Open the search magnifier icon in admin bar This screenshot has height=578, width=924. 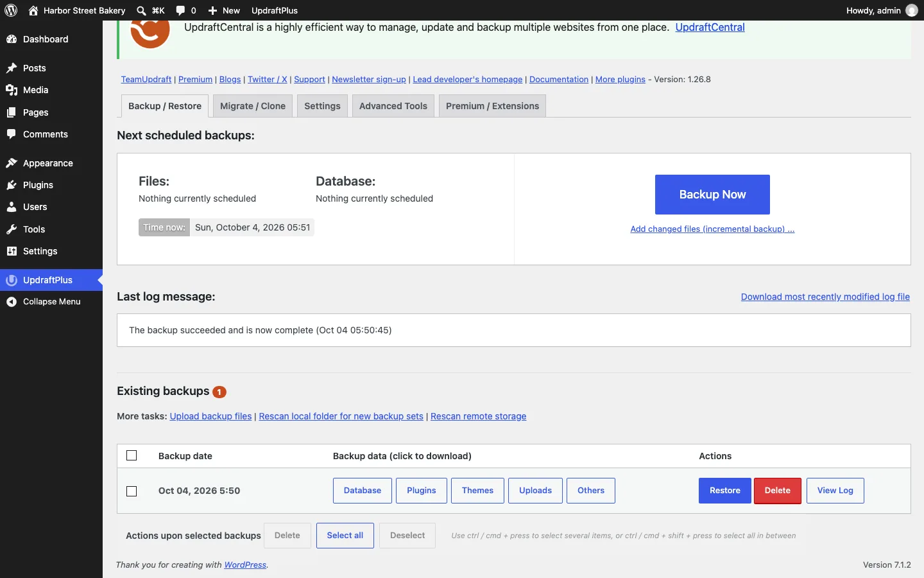click(x=141, y=10)
